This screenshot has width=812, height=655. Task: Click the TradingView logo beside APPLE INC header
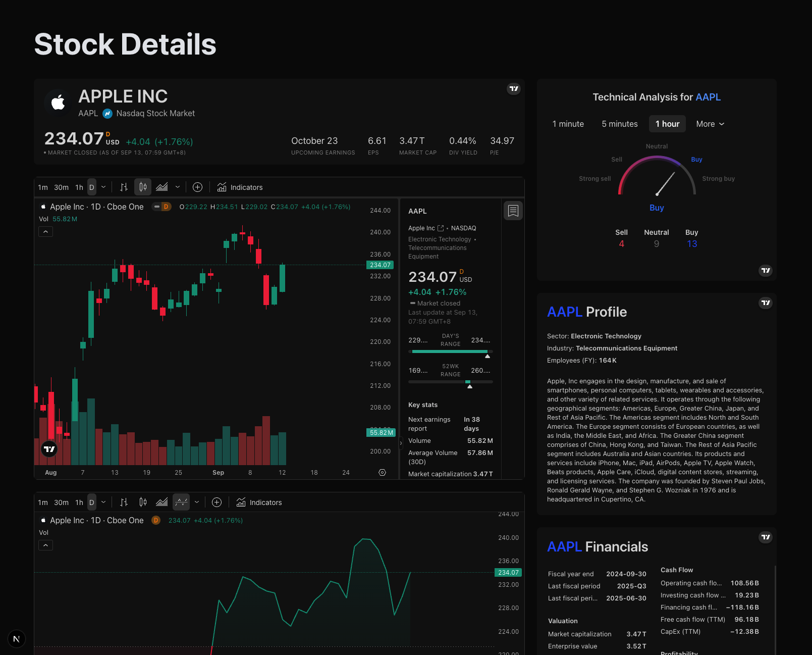(x=514, y=89)
